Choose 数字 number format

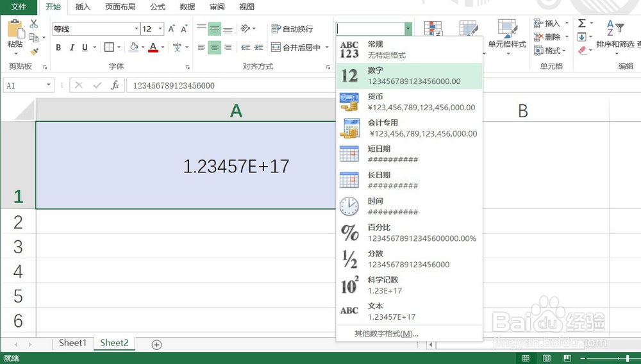[x=409, y=76]
